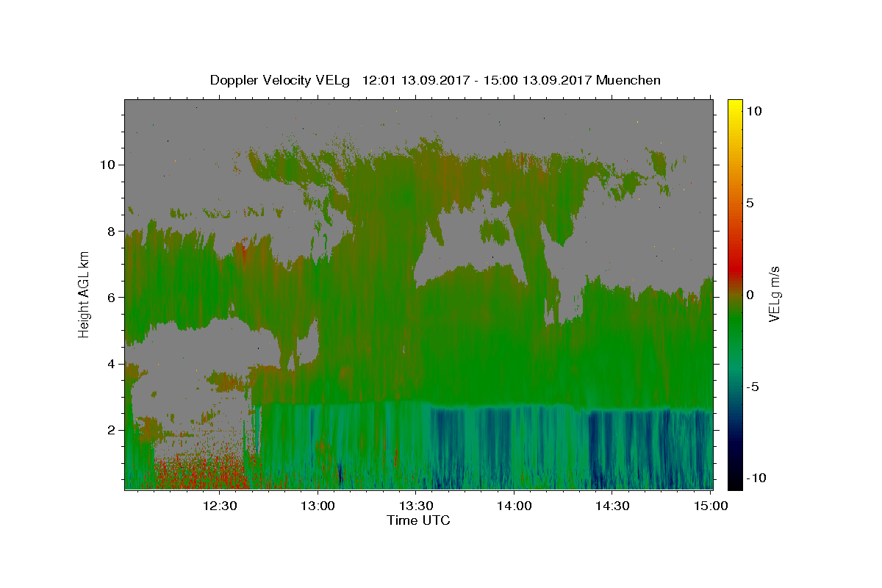This screenshot has height=588, width=882.
Task: Click the Height AGL km axis title
Action: (85, 294)
